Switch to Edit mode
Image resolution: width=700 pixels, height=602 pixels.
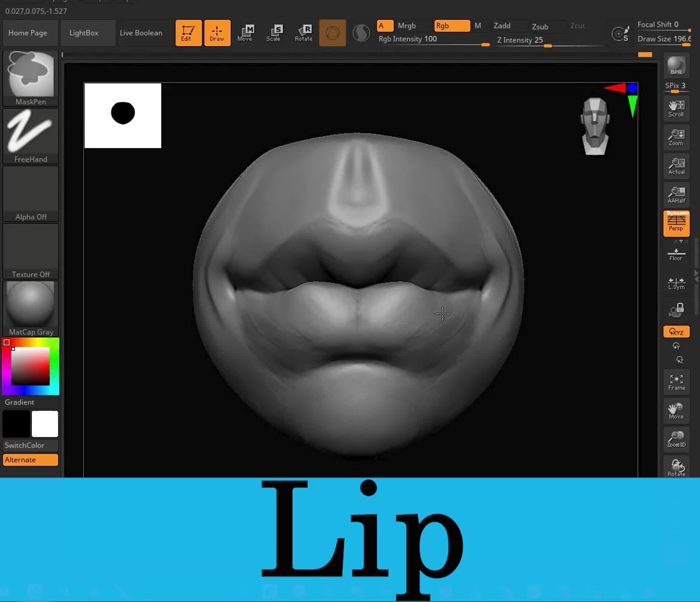(188, 33)
